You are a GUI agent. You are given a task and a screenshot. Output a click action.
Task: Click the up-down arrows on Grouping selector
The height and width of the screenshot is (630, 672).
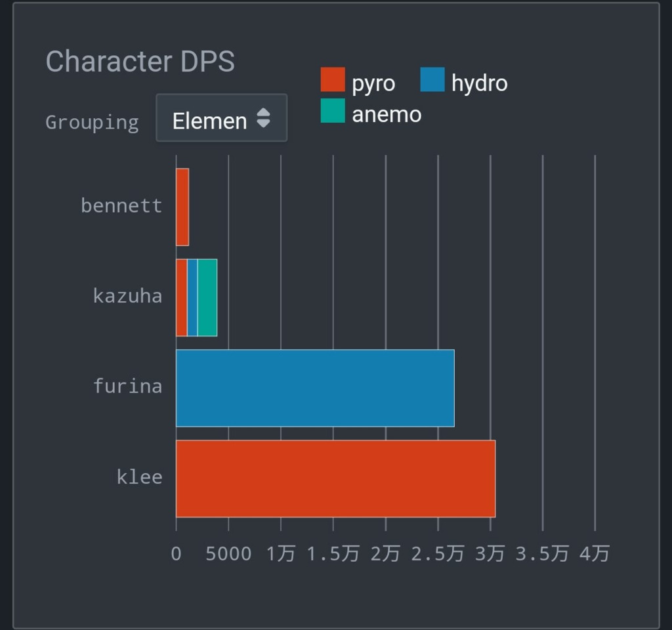pos(263,118)
